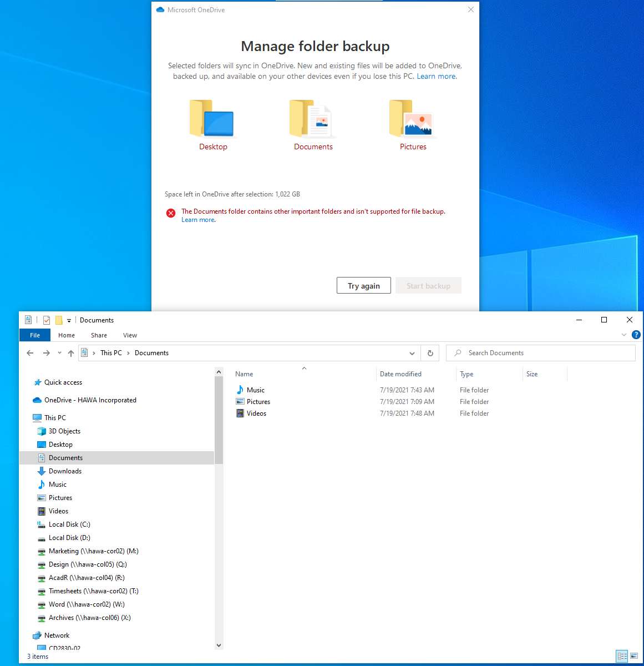Click the Properties quick access toolbar icon

[47, 320]
